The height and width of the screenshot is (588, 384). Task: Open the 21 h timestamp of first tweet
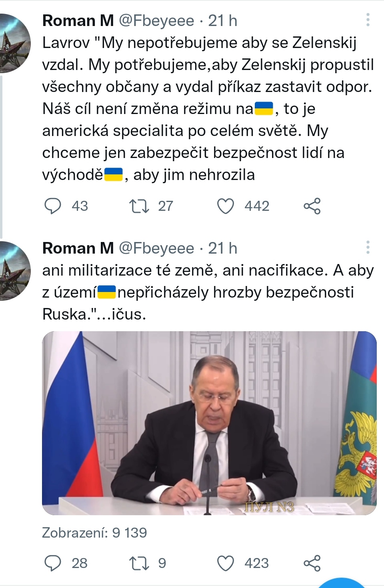click(x=222, y=20)
